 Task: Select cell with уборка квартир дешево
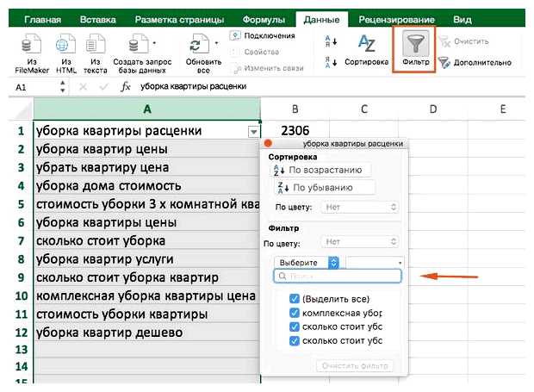coord(147,333)
